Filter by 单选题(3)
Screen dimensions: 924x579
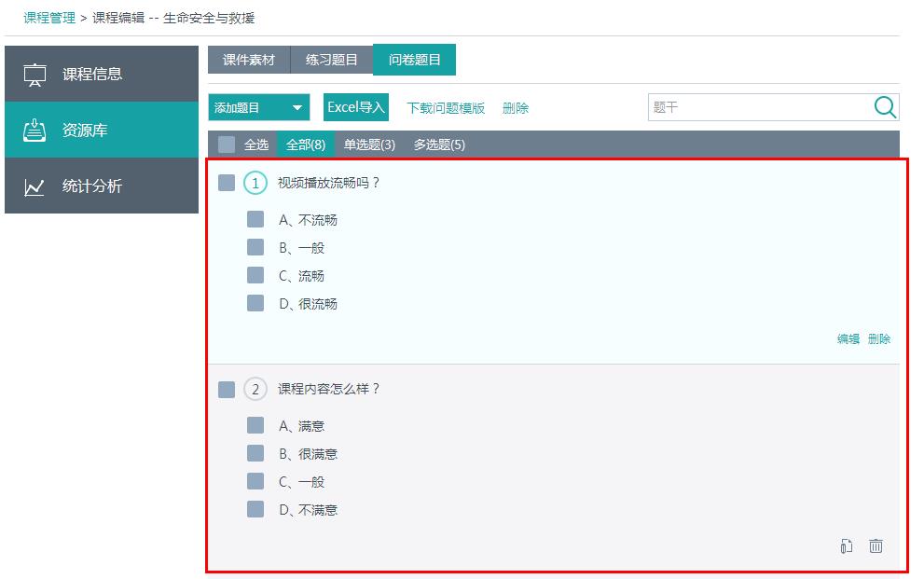369,145
